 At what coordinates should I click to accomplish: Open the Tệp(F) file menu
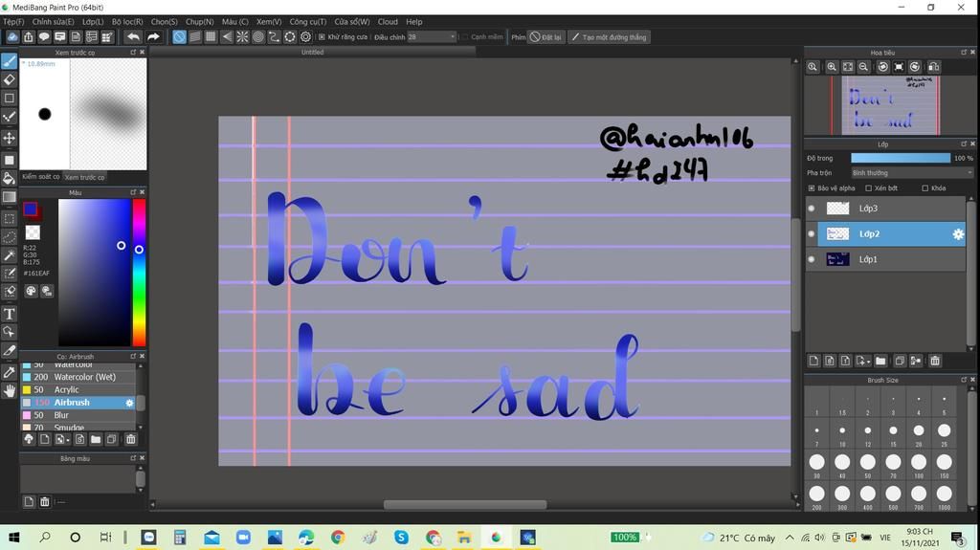[13, 21]
